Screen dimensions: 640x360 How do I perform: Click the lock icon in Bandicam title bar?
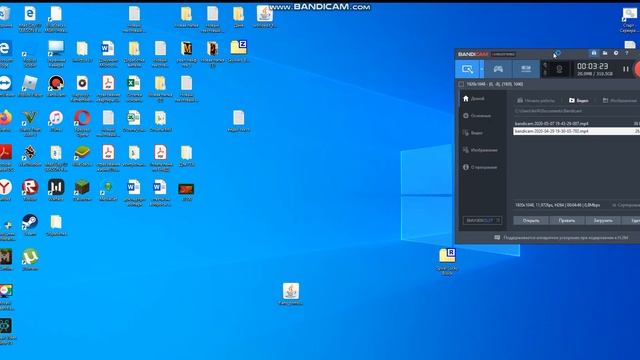(593, 53)
